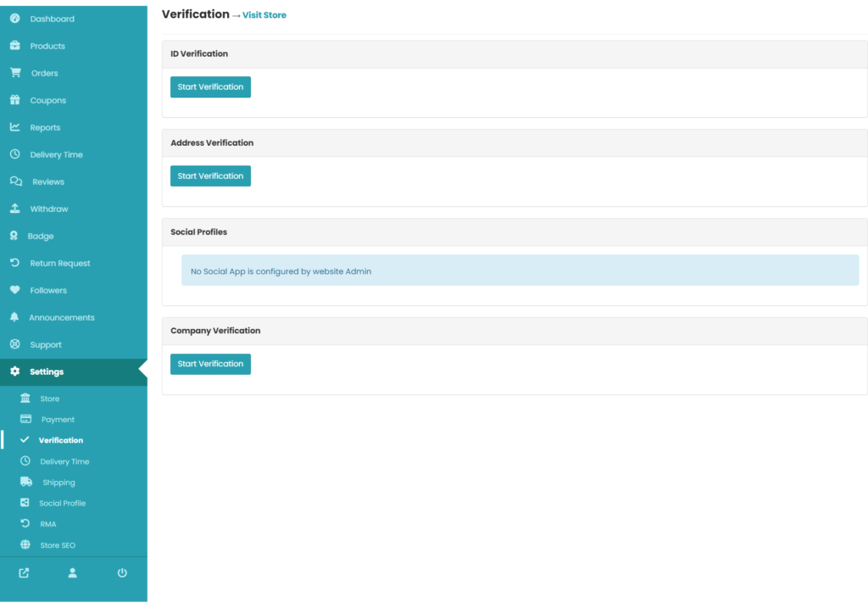
Task: Click the Payment credit card icon
Action: [26, 419]
